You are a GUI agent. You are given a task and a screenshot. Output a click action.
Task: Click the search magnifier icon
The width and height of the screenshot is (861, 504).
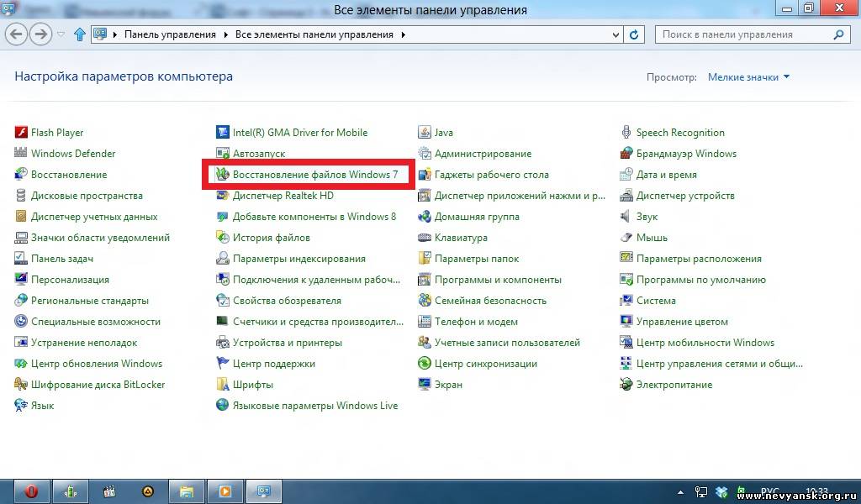click(x=838, y=34)
